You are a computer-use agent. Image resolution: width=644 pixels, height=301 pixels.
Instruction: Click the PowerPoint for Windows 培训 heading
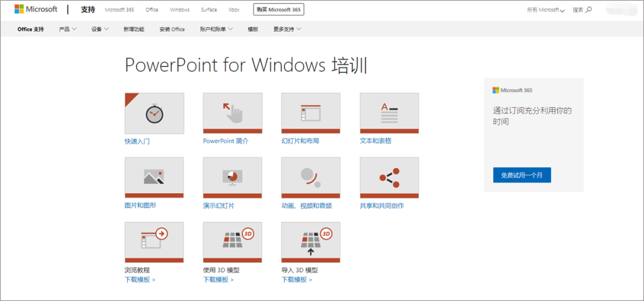pyautogui.click(x=245, y=66)
